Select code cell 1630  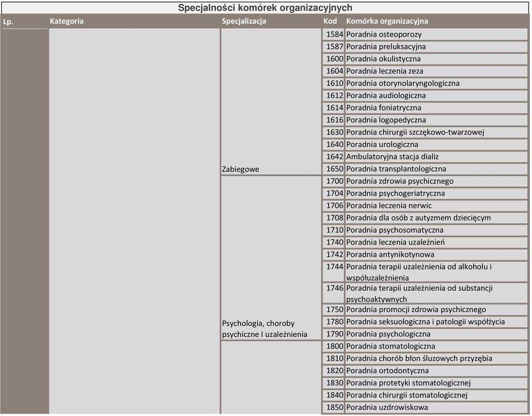pyautogui.click(x=333, y=132)
